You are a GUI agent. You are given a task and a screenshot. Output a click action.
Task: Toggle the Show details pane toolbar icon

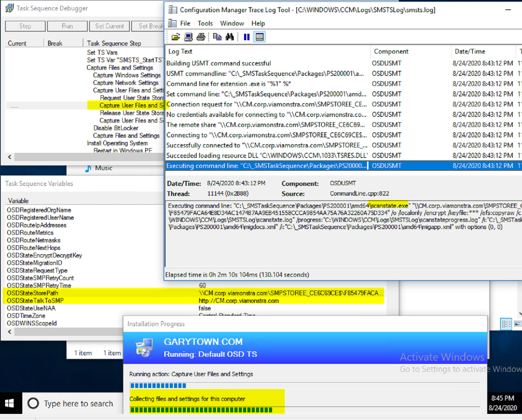260,37
